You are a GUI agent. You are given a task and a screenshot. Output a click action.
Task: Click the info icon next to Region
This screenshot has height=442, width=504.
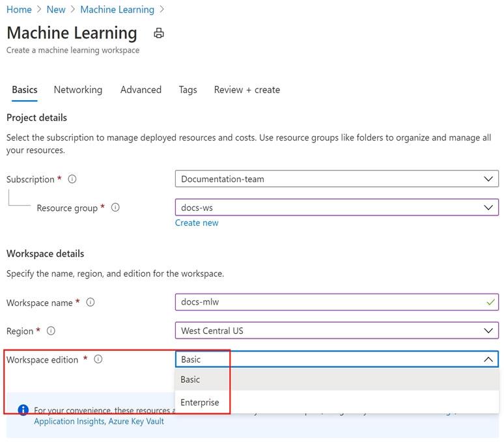(x=51, y=331)
